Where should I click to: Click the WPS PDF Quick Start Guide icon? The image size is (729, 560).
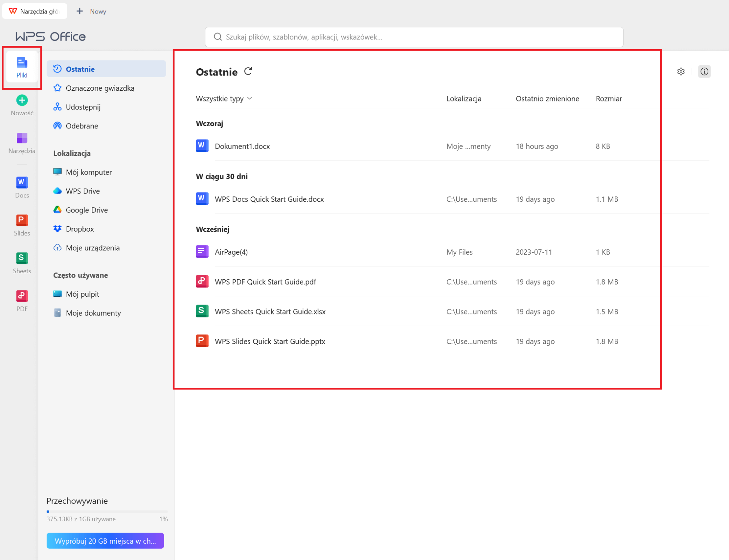pyautogui.click(x=202, y=281)
